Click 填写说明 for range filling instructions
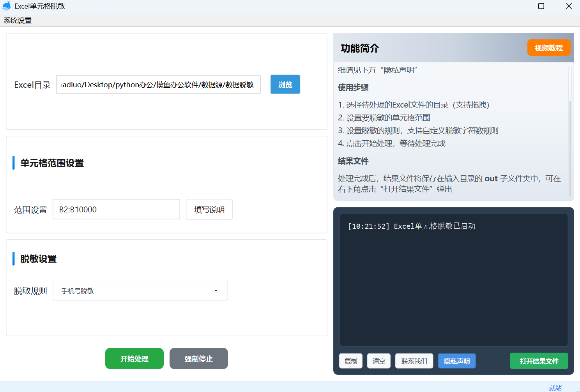 point(209,209)
